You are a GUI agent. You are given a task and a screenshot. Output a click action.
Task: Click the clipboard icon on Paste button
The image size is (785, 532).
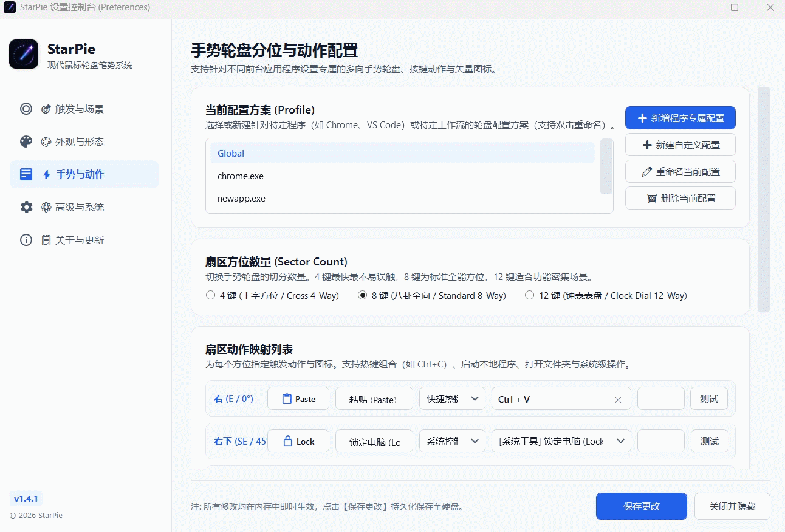(x=287, y=398)
